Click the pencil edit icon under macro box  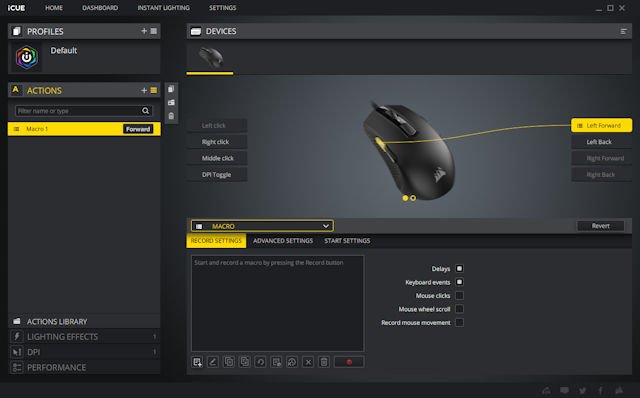213,362
